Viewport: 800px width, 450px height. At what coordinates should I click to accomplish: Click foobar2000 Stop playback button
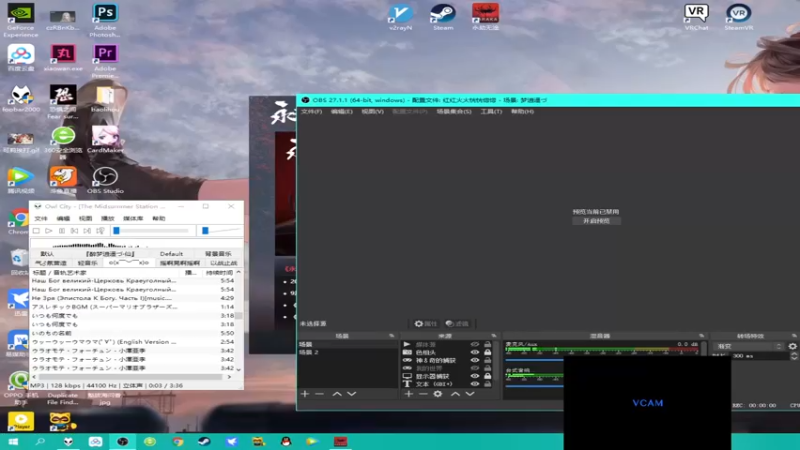36,231
